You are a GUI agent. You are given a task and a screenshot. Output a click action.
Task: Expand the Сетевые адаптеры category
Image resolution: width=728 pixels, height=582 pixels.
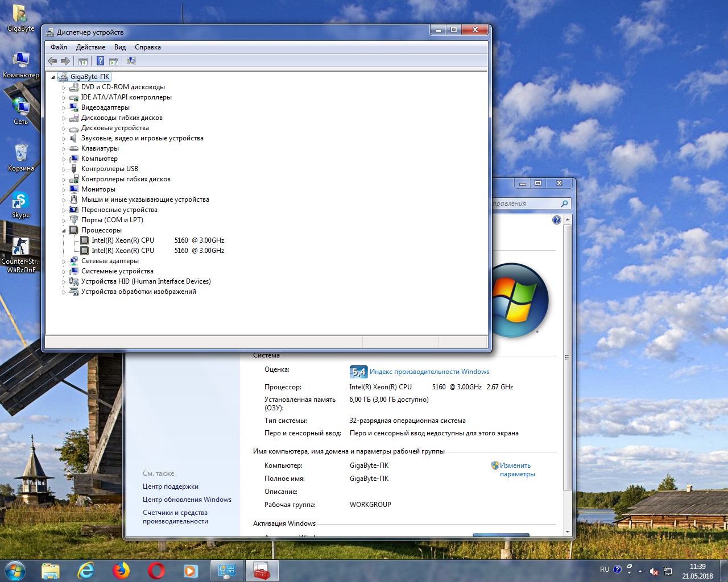(x=64, y=261)
